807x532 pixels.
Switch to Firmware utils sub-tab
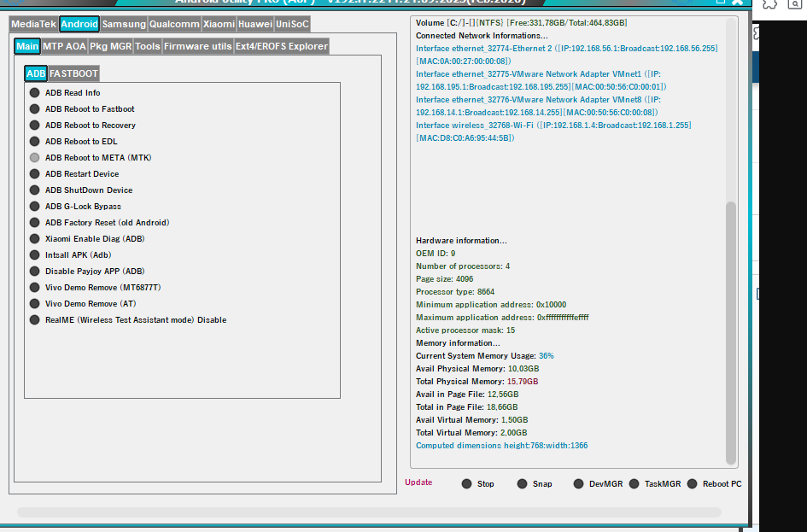[197, 46]
